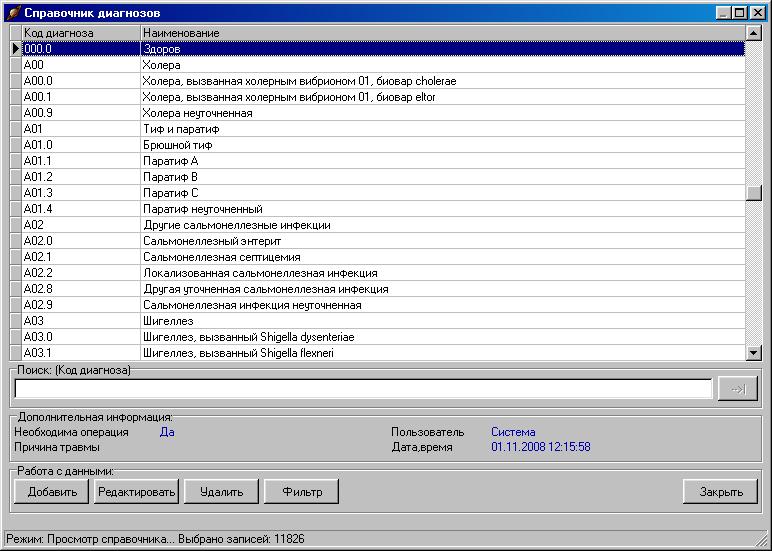Select the Сальмонеллезная инфекция неуточненная cell
This screenshot has width=772, height=551.
[x=443, y=305]
